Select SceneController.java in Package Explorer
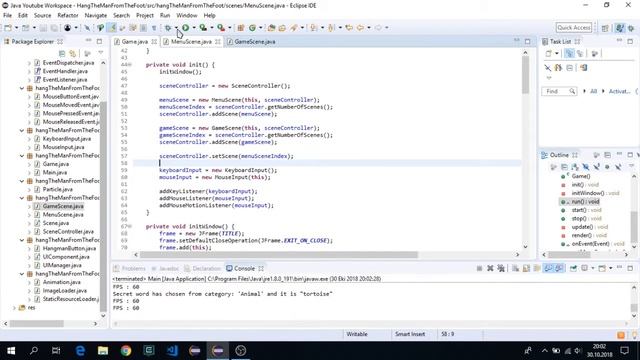This screenshot has height=360, width=640. [x=68, y=231]
